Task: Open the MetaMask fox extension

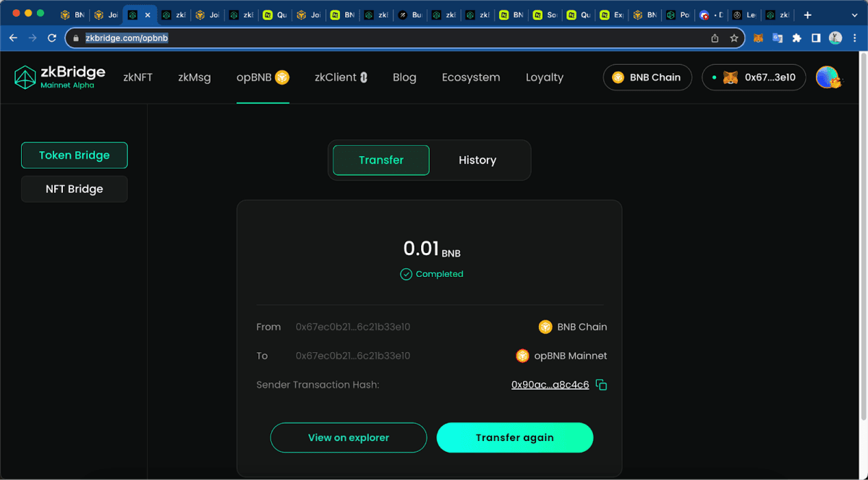Action: (x=758, y=38)
